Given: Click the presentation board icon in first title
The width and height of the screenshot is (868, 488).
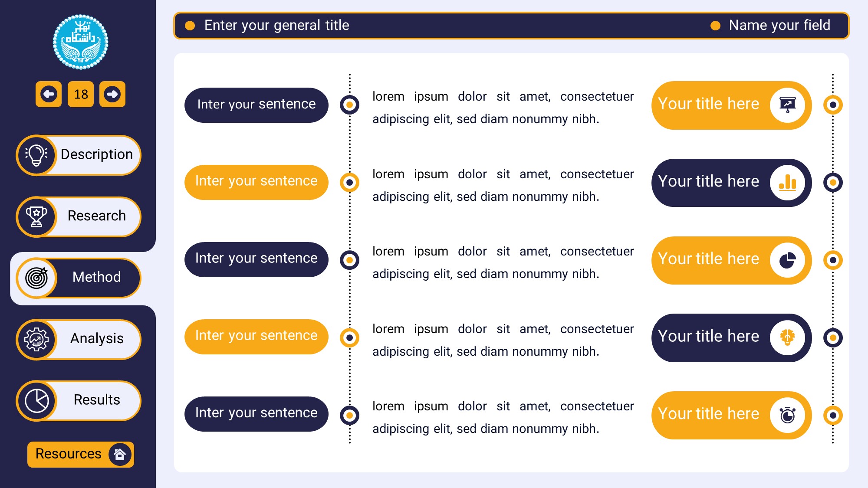Looking at the screenshot, I should coord(787,105).
